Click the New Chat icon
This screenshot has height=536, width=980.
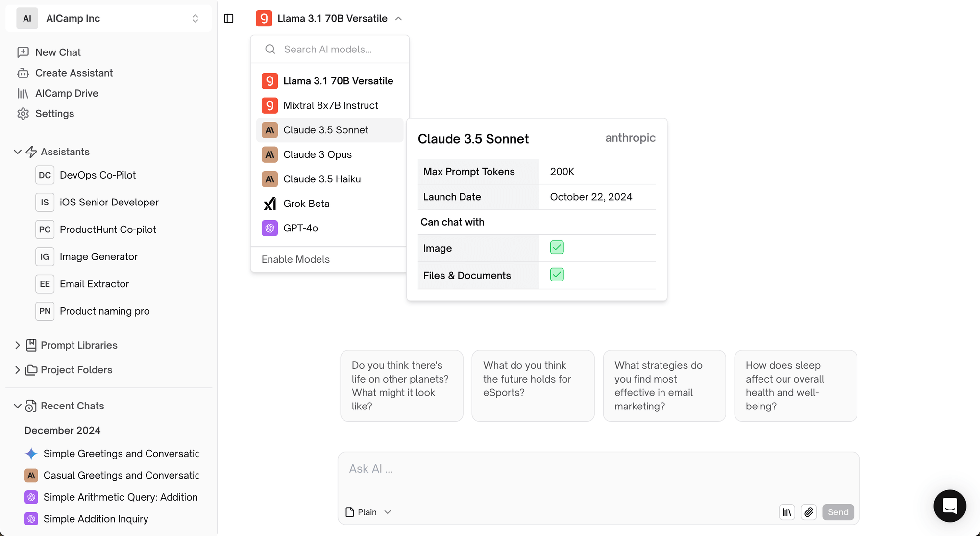pos(23,52)
